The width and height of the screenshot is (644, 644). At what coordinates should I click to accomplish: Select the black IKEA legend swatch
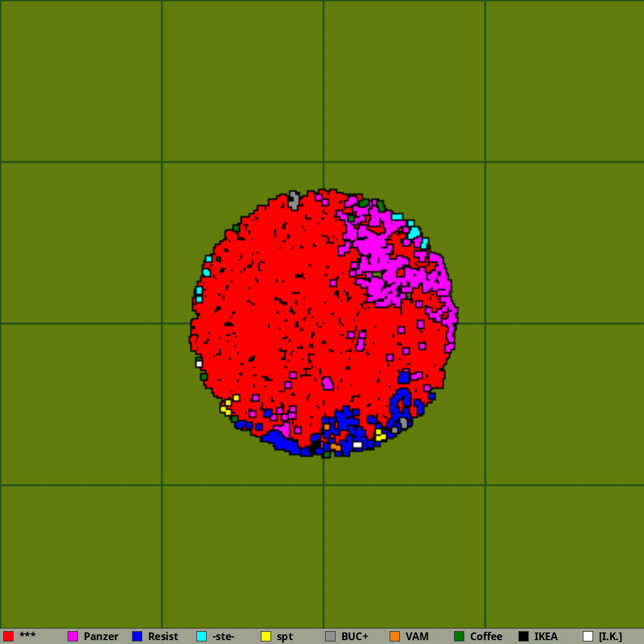(524, 636)
